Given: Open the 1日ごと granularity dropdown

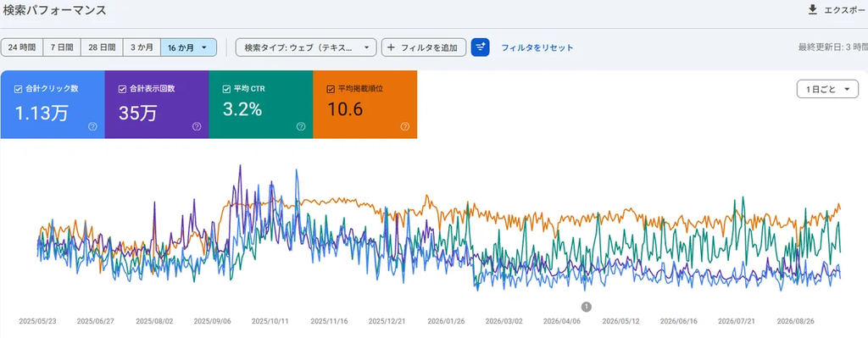Looking at the screenshot, I should click(827, 88).
